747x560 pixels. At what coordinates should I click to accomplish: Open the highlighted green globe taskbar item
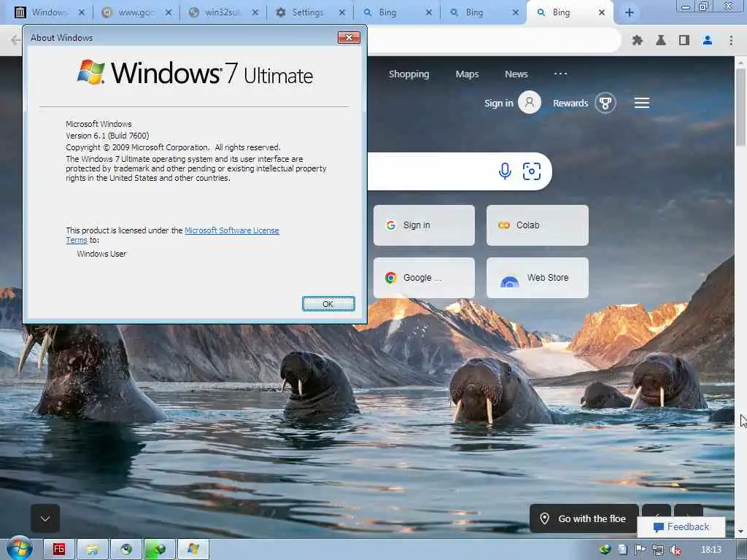(x=160, y=549)
